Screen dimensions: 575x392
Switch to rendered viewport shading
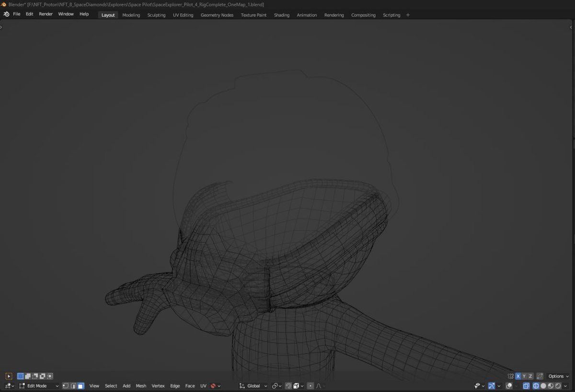[x=558, y=386]
